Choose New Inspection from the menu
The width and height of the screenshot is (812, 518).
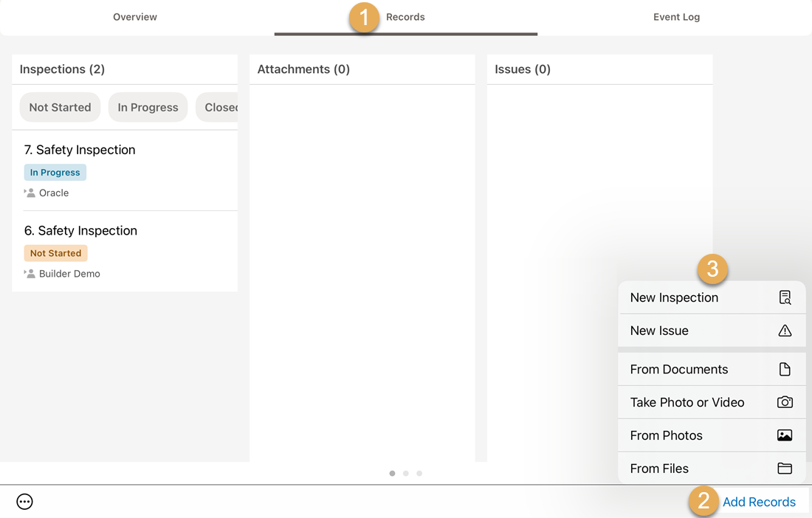pyautogui.click(x=674, y=297)
